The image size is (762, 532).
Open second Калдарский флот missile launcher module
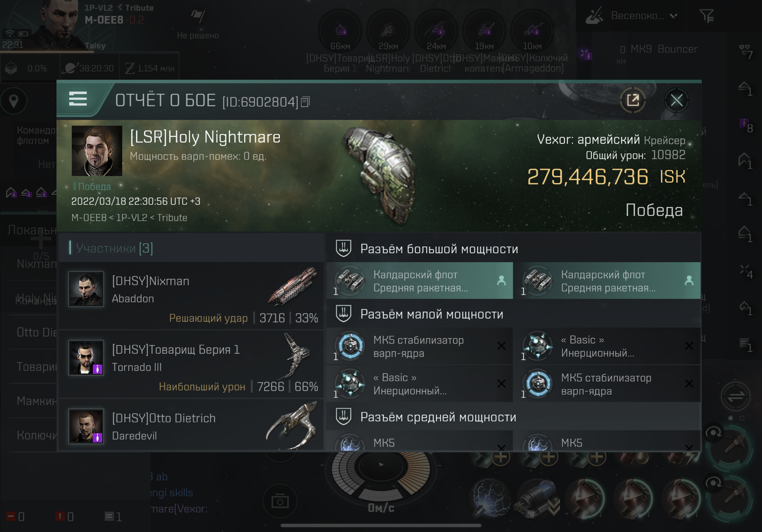click(607, 281)
